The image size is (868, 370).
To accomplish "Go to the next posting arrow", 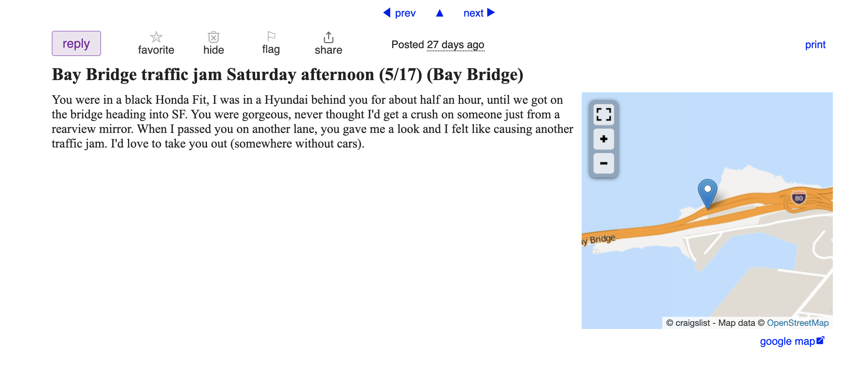I will pyautogui.click(x=491, y=13).
